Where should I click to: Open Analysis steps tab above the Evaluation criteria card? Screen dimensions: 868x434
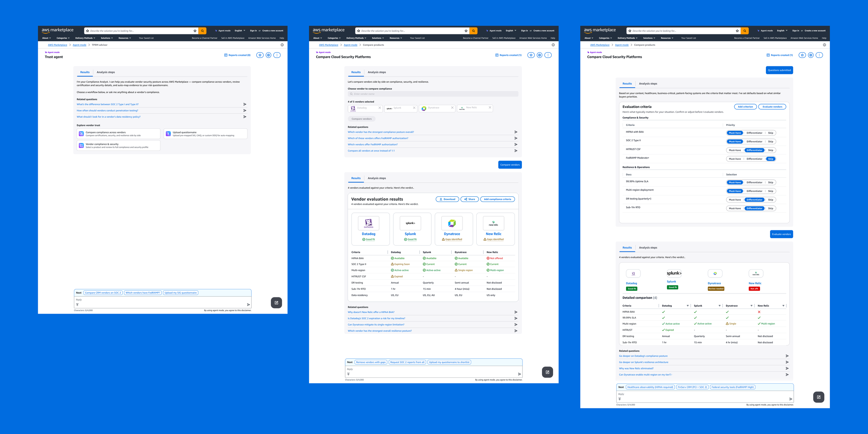pyautogui.click(x=648, y=84)
